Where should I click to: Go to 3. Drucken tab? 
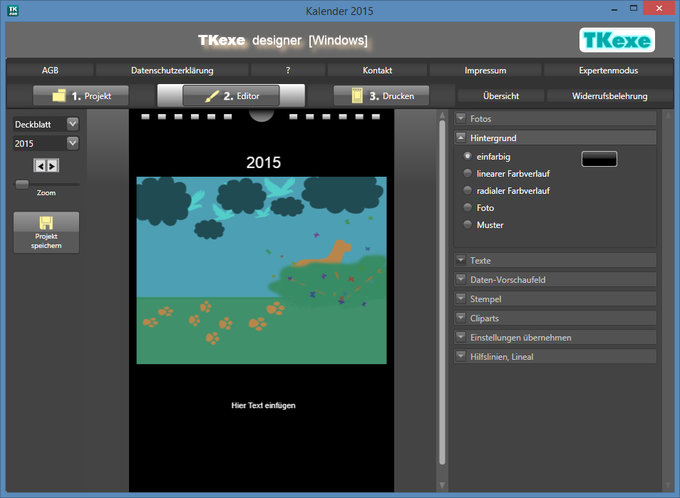click(381, 96)
